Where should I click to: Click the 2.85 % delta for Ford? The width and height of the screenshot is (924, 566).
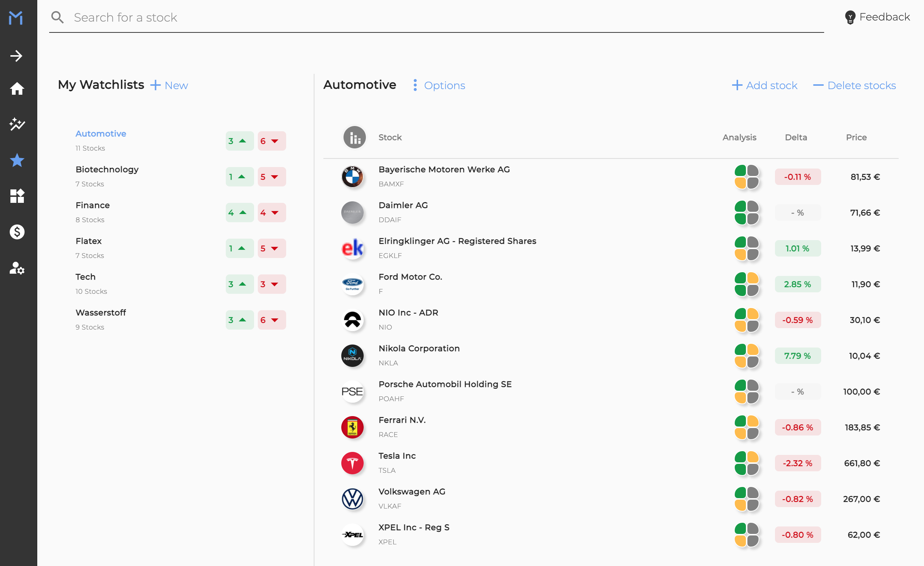(798, 284)
